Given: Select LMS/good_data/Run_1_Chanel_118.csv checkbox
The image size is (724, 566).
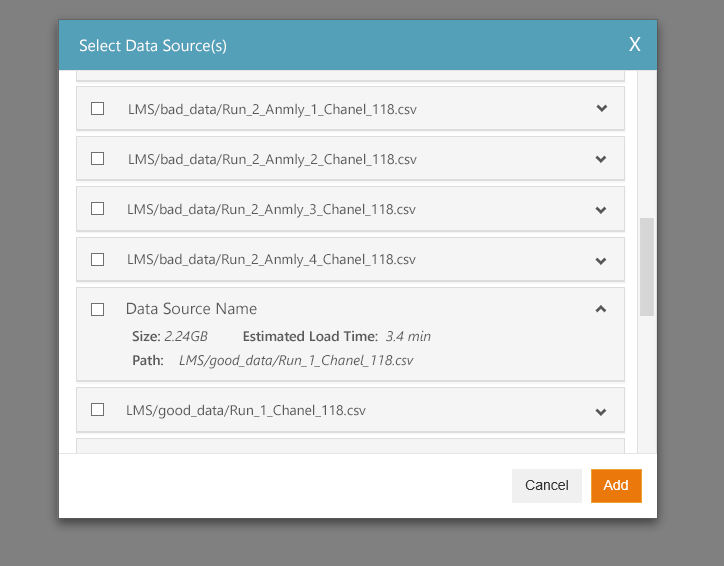Looking at the screenshot, I should [x=97, y=409].
